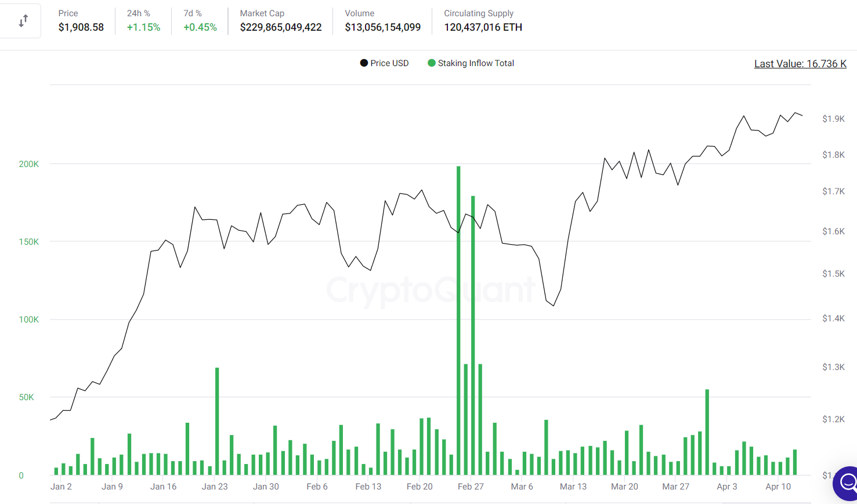Click the Mar 13 x-axis date label
This screenshot has height=504, width=857.
pyautogui.click(x=573, y=487)
